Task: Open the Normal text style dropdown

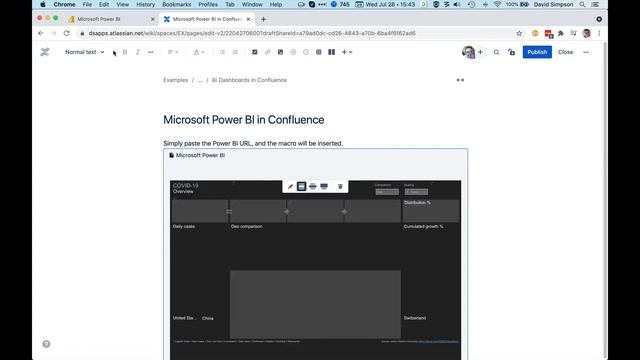Action: [x=84, y=52]
